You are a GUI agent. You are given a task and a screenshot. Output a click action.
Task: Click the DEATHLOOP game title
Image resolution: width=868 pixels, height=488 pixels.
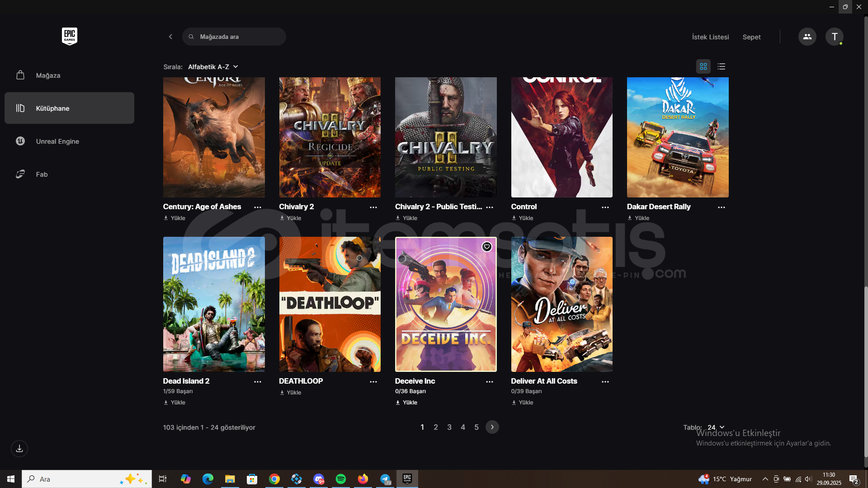coord(301,381)
